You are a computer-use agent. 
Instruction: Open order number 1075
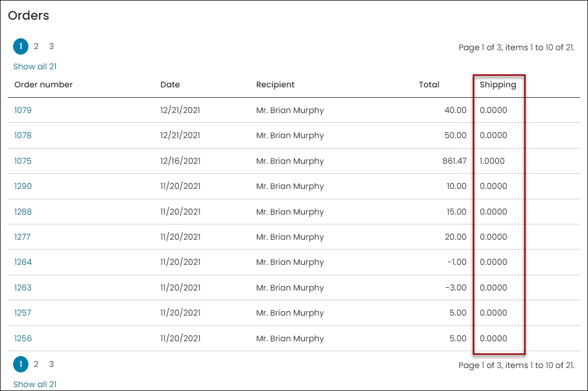(x=23, y=161)
